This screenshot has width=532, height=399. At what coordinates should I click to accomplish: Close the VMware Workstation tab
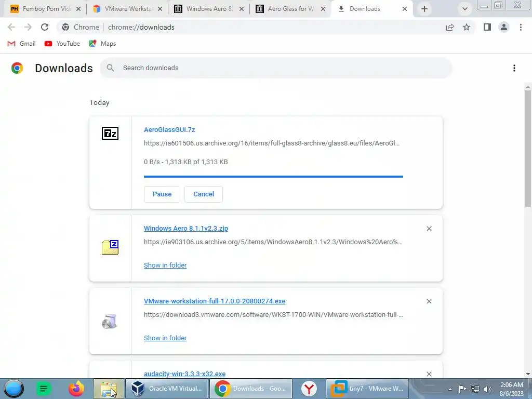pos(160,9)
